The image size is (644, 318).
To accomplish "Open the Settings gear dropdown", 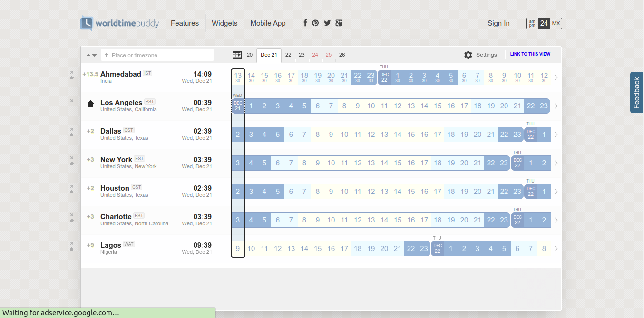I will 480,55.
